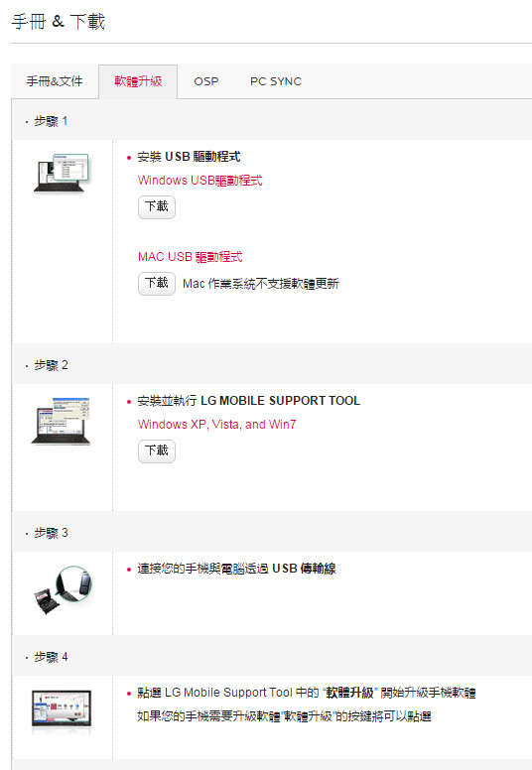The width and height of the screenshot is (532, 770).
Task: Click the step 2 laptop support tool image
Action: click(61, 421)
